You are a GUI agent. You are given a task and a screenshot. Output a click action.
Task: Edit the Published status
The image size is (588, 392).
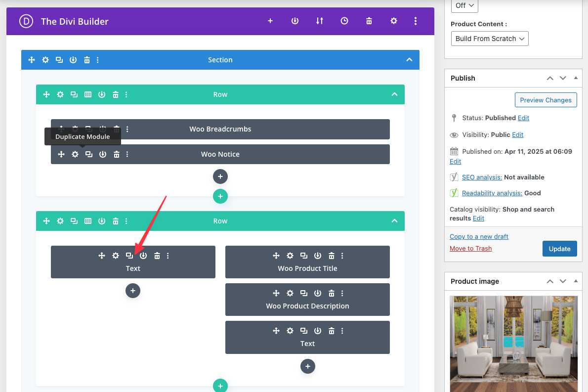point(523,118)
